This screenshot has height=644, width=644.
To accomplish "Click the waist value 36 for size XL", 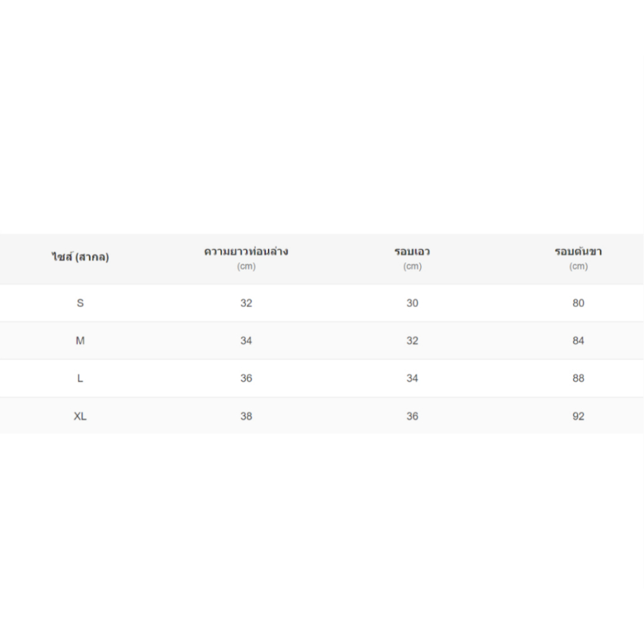I will point(413,416).
